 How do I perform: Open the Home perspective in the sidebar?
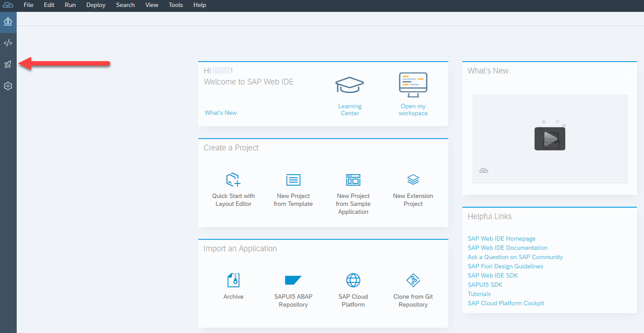8,21
